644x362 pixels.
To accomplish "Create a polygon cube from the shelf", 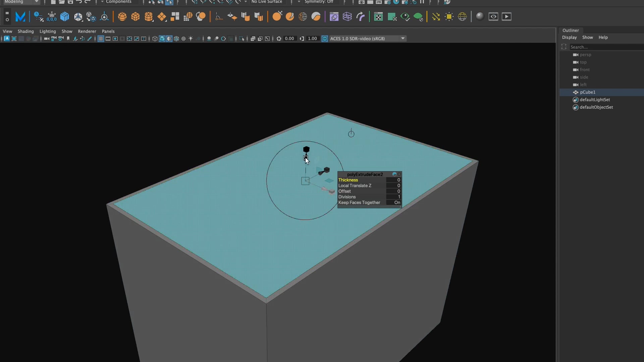I will point(136,16).
